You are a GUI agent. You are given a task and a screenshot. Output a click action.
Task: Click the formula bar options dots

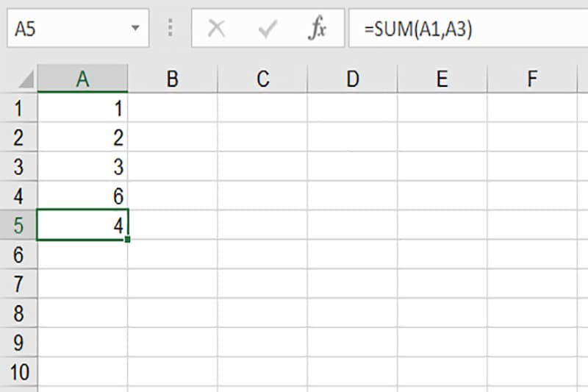point(171,29)
